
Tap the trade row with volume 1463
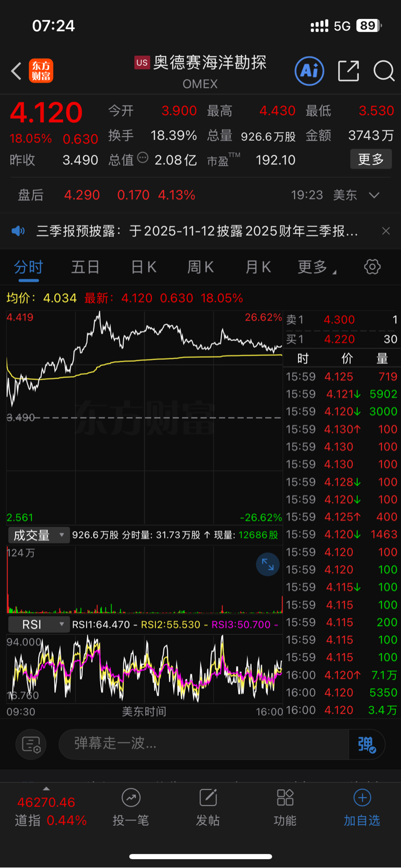pyautogui.click(x=342, y=534)
